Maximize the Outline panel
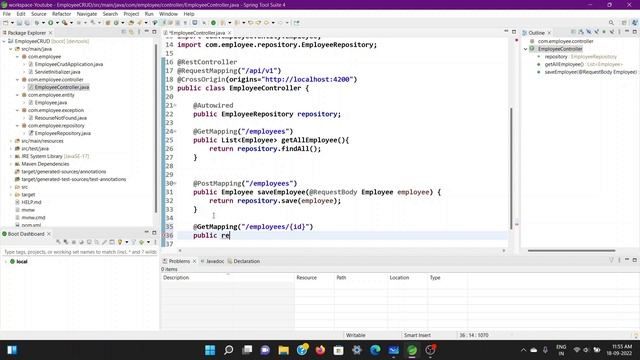Image resolution: width=640 pixels, height=360 pixels. 634,32
